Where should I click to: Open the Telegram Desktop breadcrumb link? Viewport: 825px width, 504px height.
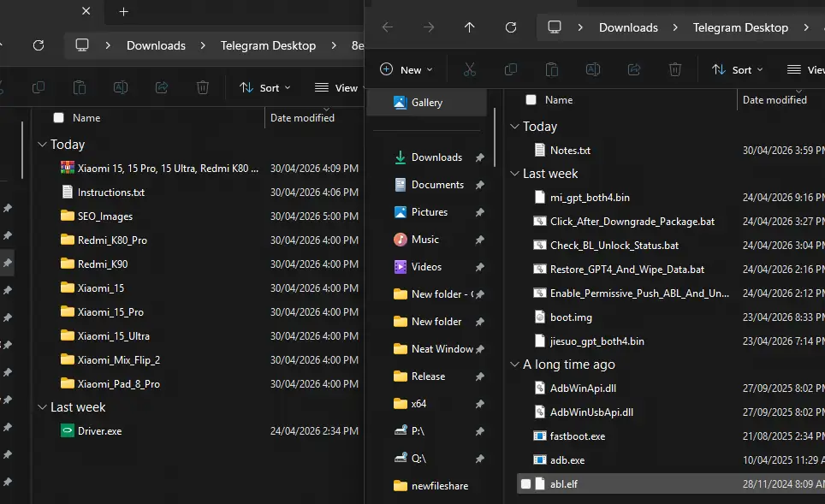point(740,27)
